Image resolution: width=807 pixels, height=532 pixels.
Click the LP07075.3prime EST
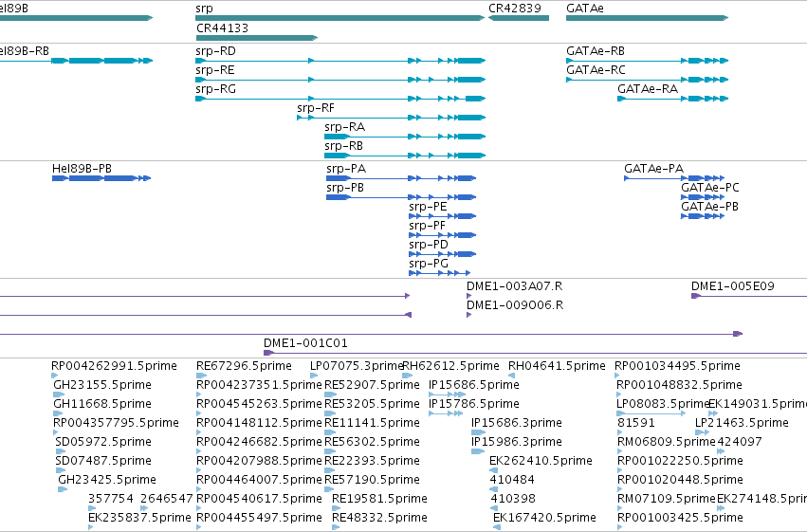click(314, 376)
